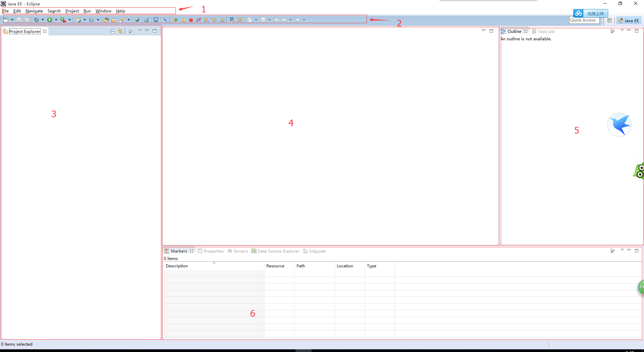Click the Collapse All icon in Project Explorer
Screen dimensions: 644x352
[x=113, y=31]
